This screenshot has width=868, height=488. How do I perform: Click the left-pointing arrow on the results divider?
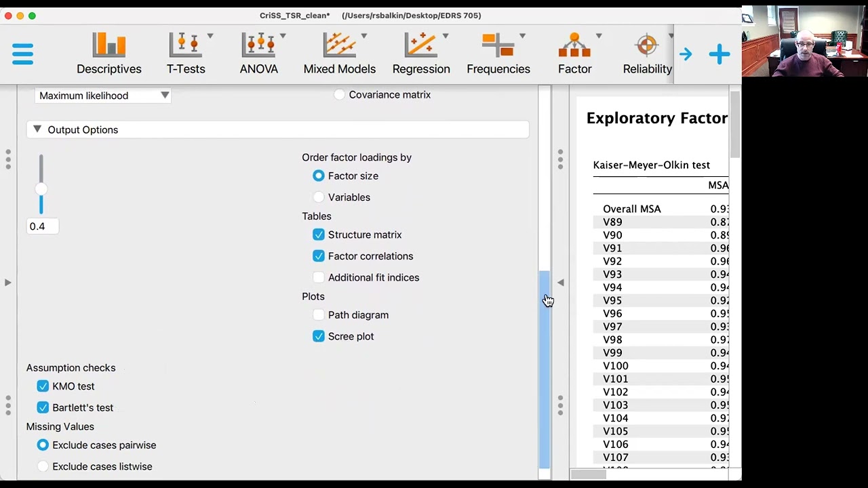point(560,282)
